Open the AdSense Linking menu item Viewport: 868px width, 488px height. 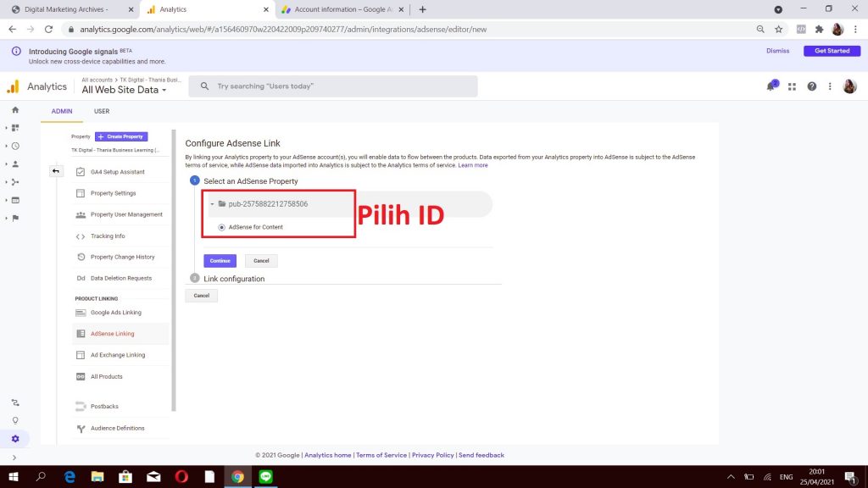(112, 334)
